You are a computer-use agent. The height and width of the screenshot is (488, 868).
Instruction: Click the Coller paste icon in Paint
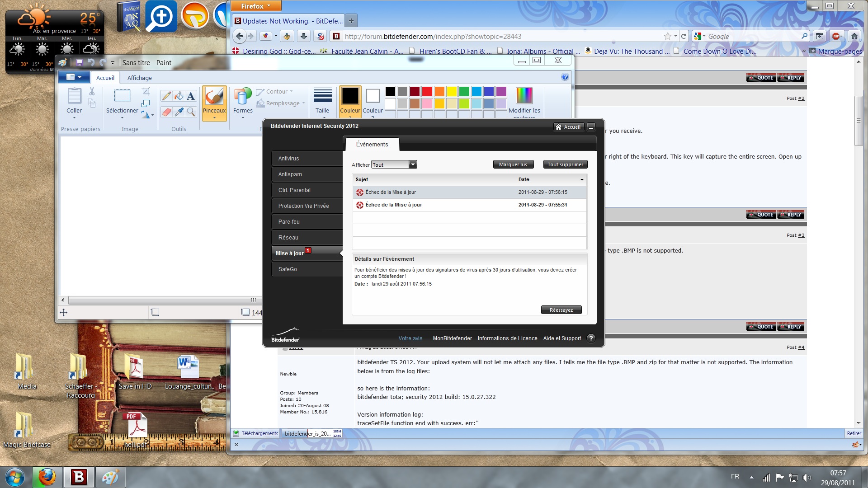[74, 96]
